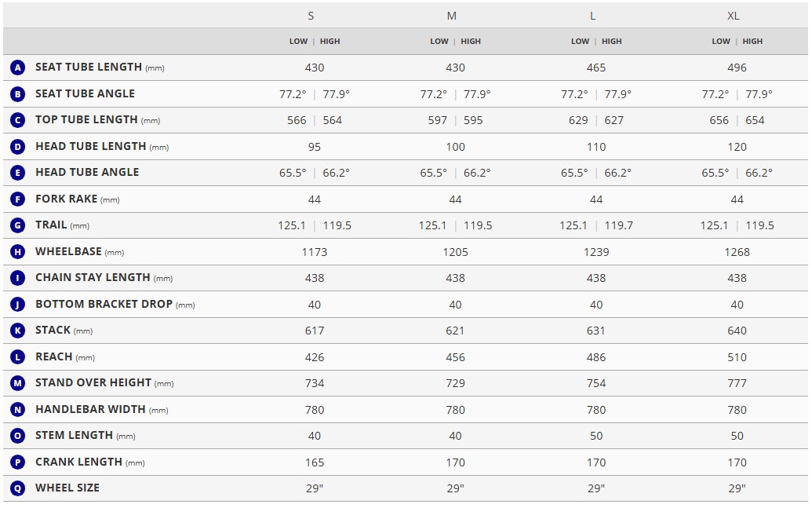Click the circled Q Wheel Size icon
812x508 pixels.
pos(17,488)
